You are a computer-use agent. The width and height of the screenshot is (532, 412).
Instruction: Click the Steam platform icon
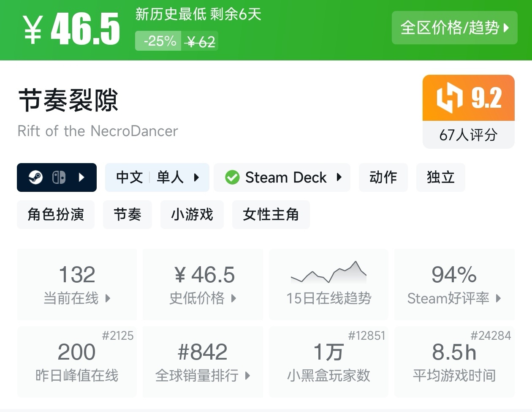point(35,177)
